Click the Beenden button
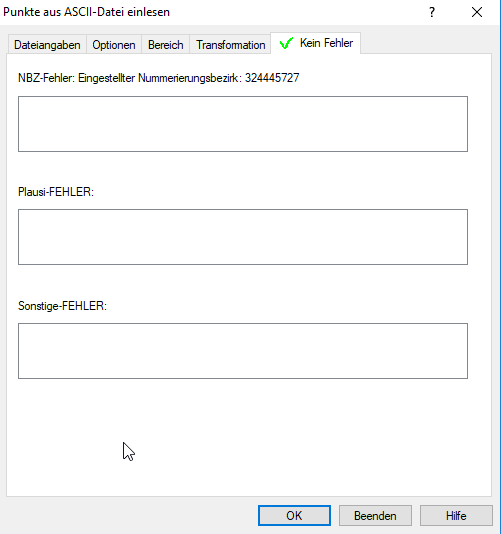This screenshot has width=501, height=534. click(375, 516)
